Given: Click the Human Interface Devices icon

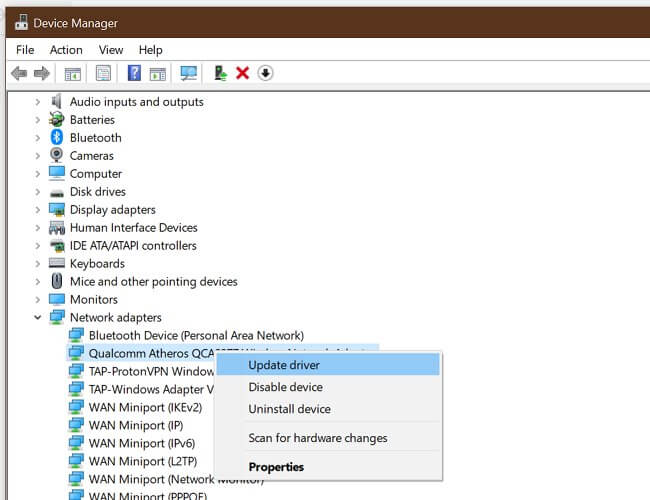Looking at the screenshot, I should (57, 227).
